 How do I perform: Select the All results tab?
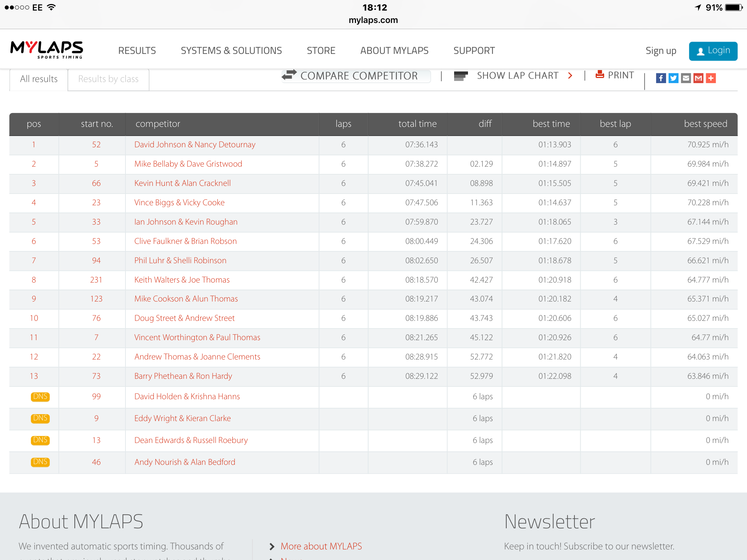point(39,79)
